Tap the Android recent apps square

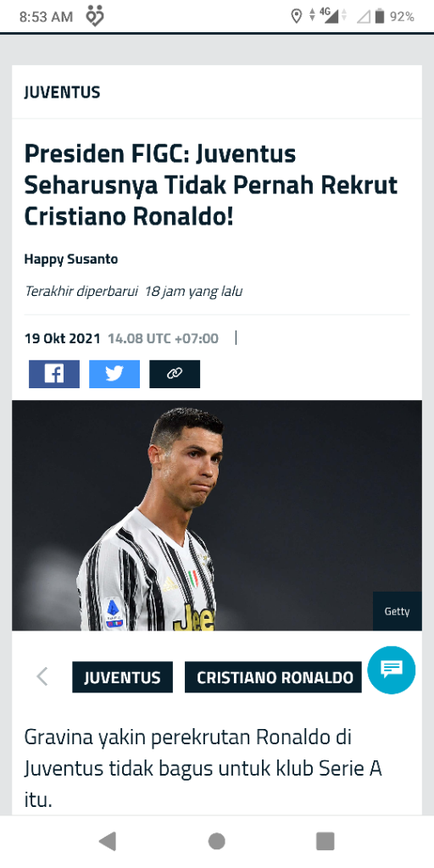(x=325, y=841)
